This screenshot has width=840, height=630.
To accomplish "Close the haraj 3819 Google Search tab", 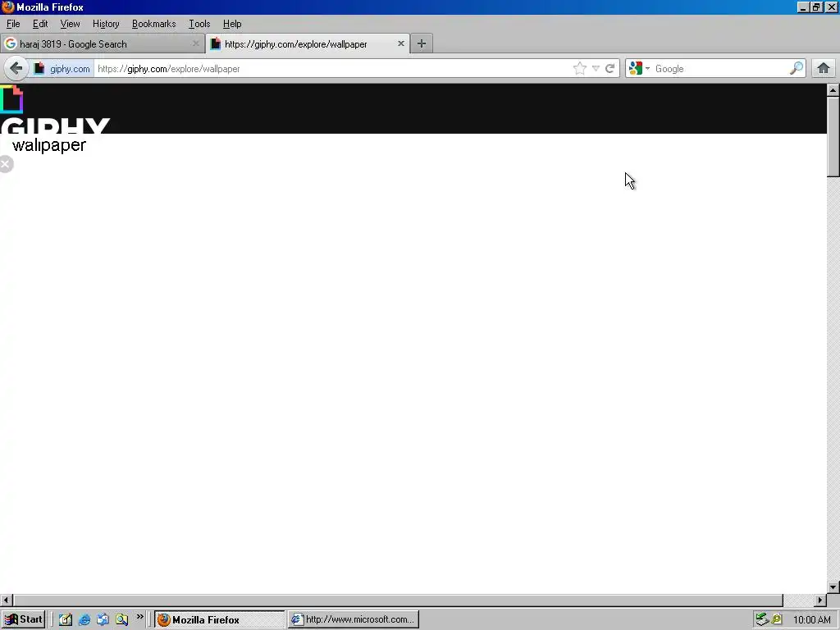I will click(x=195, y=43).
